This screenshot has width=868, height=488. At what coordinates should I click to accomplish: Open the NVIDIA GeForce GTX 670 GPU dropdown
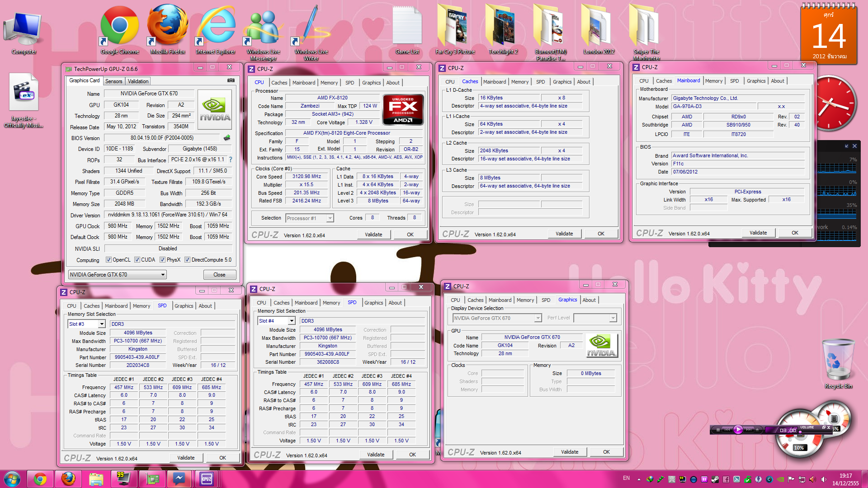[118, 275]
